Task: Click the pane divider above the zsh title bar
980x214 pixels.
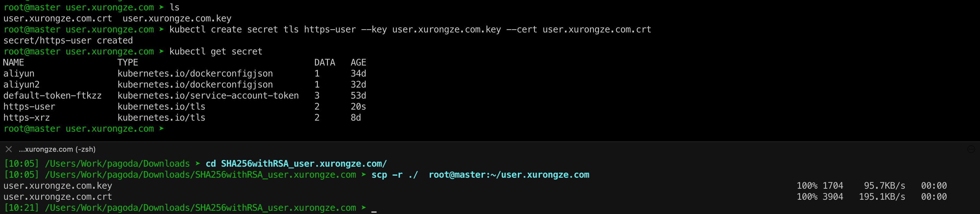Action: click(x=490, y=142)
